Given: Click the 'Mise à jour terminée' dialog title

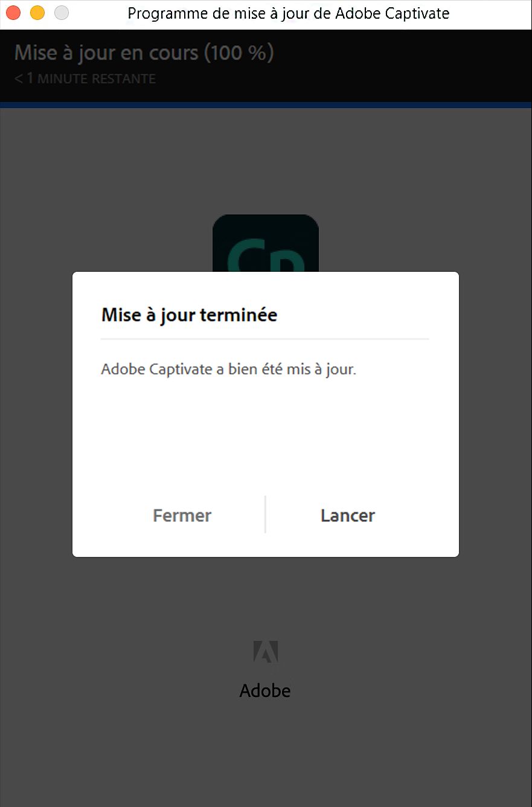Looking at the screenshot, I should click(x=189, y=315).
